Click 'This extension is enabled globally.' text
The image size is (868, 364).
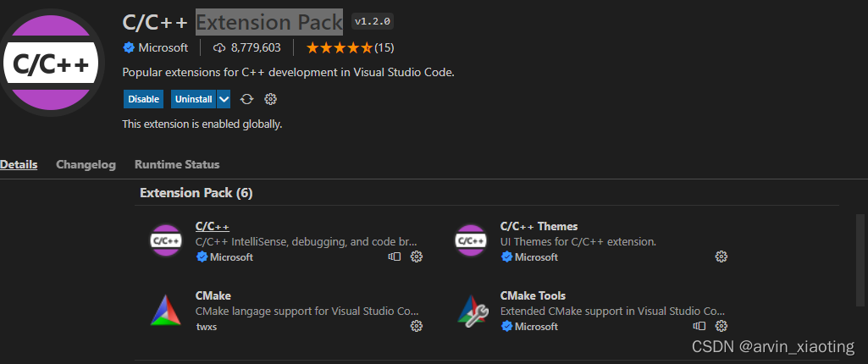(x=202, y=124)
